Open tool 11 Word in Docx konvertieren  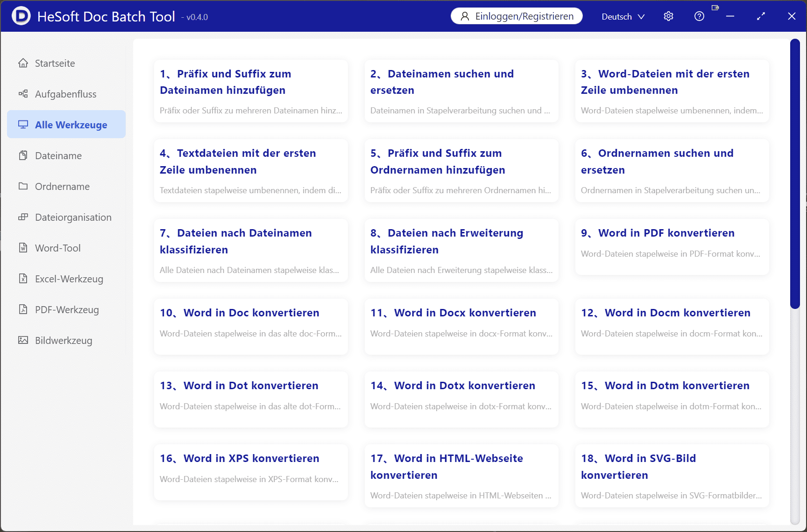(x=461, y=327)
